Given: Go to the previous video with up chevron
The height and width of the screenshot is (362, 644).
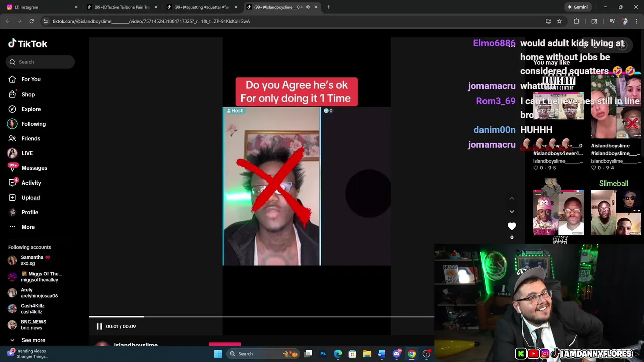Looking at the screenshot, I should pos(512,198).
